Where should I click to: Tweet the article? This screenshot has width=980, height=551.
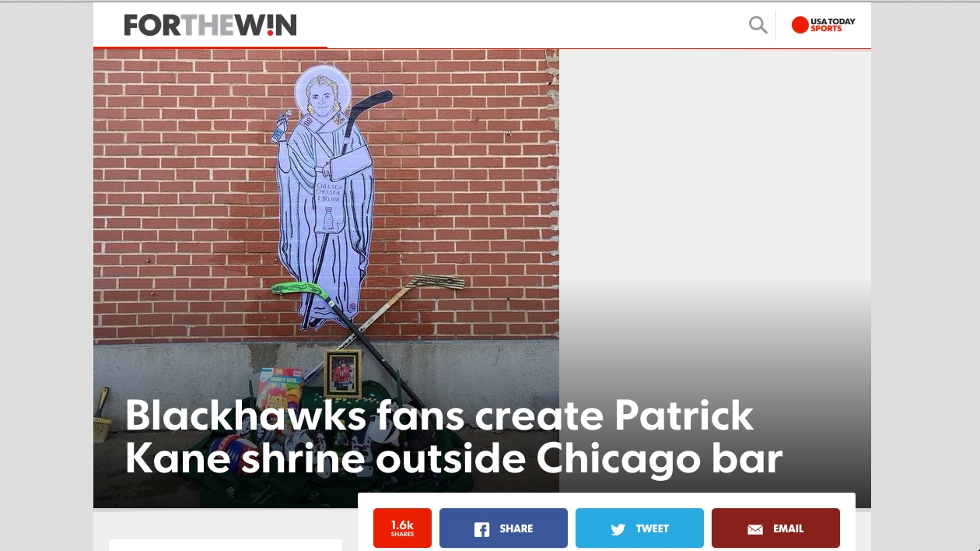pyautogui.click(x=639, y=528)
